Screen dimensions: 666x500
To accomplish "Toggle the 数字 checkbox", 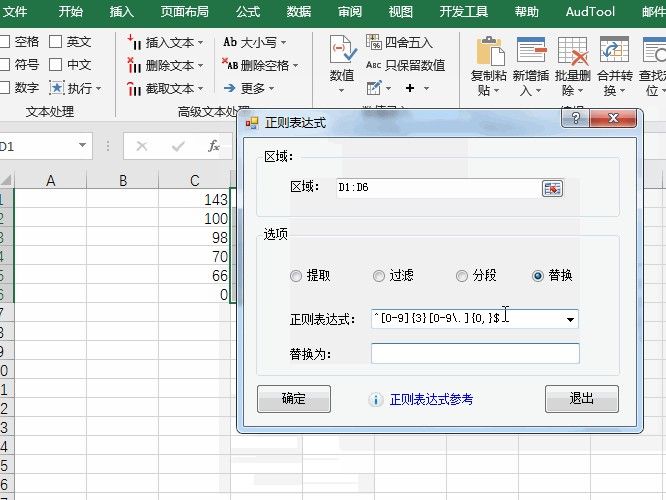I will pos(4,88).
